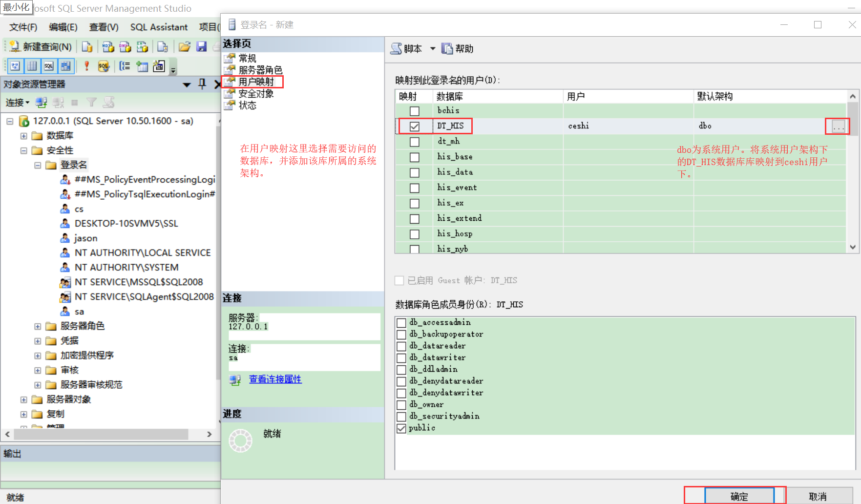Click the XMLA query icon

(142, 47)
